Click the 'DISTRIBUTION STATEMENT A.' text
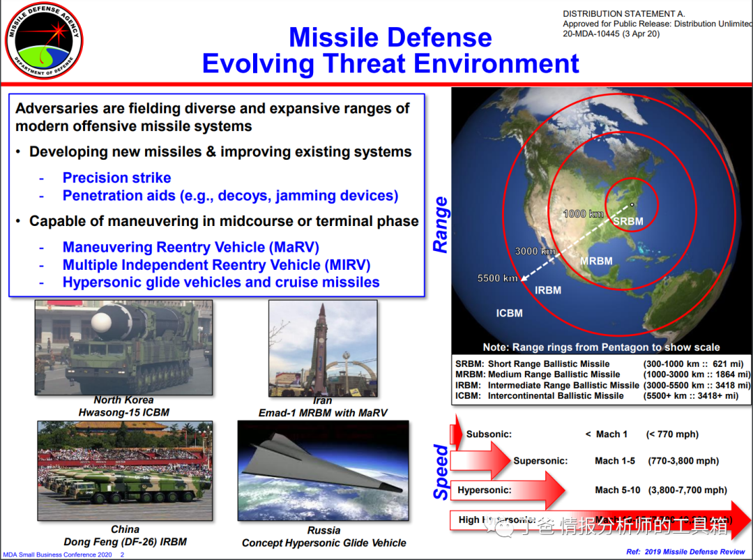 tap(624, 14)
